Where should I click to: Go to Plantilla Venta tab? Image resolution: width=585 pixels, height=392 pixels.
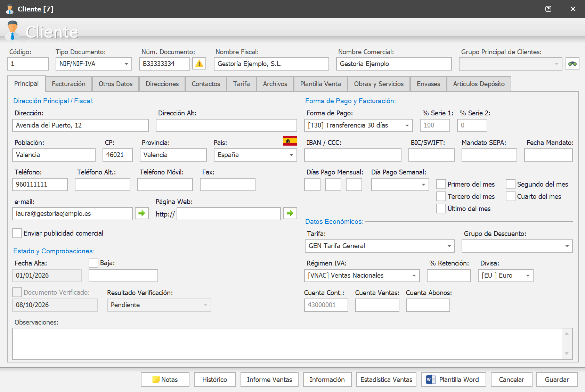pyautogui.click(x=320, y=84)
